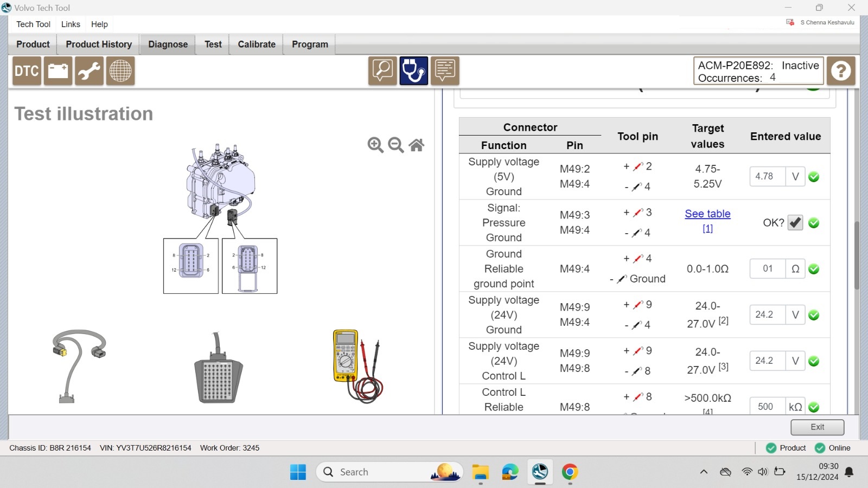Image resolution: width=868 pixels, height=488 pixels.
Task: Click the adapter cable illustration image
Action: tap(79, 367)
